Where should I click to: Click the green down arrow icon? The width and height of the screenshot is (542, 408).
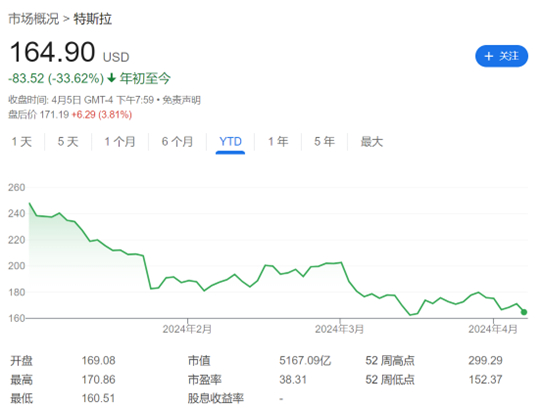tap(111, 78)
